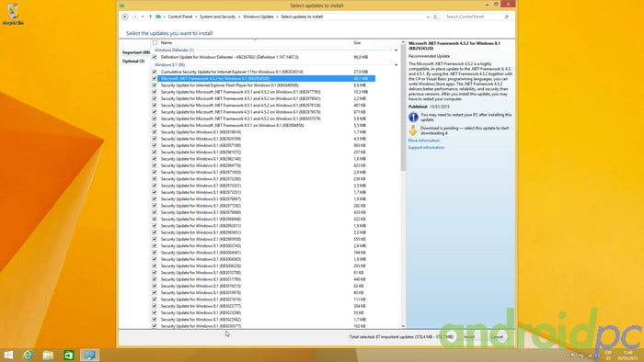Viewport: 644px width, 362px height.
Task: Open the Recycle Bin on the desktop
Action: pos(13,14)
